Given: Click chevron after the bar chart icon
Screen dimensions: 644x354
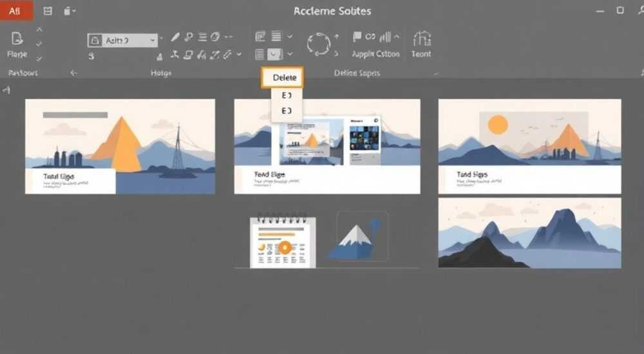Looking at the screenshot, I should (x=396, y=37).
